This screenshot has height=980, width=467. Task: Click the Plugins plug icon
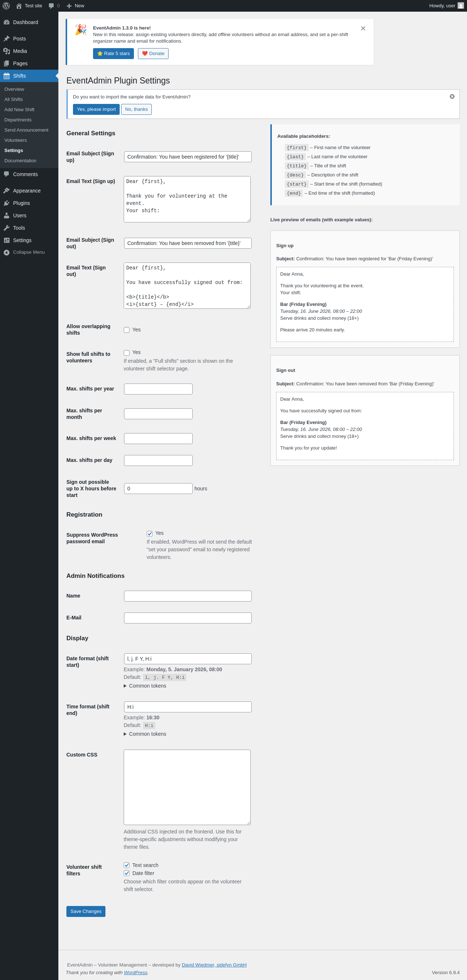[x=7, y=203]
